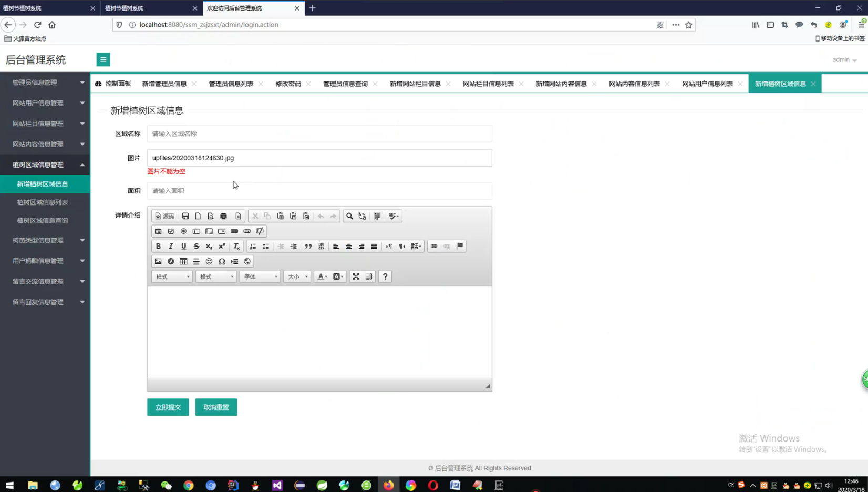This screenshot has width=868, height=492.
Task: Align text right
Action: tap(361, 246)
